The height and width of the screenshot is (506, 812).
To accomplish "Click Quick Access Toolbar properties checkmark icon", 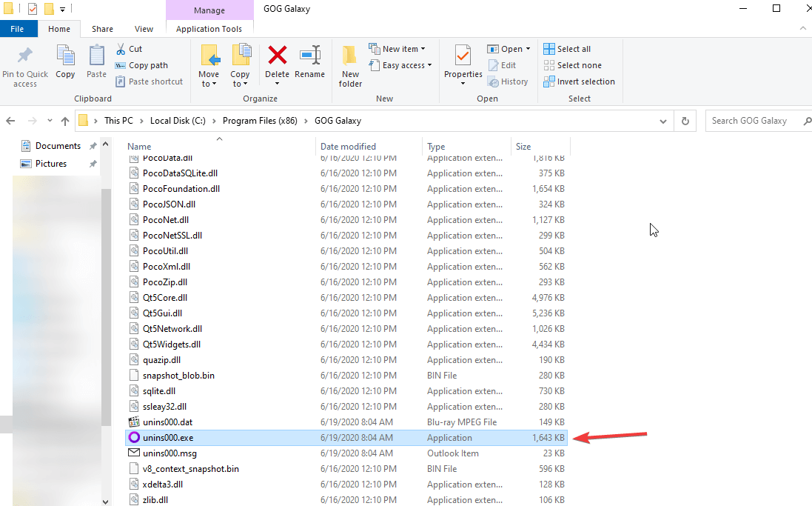I will tap(32, 9).
